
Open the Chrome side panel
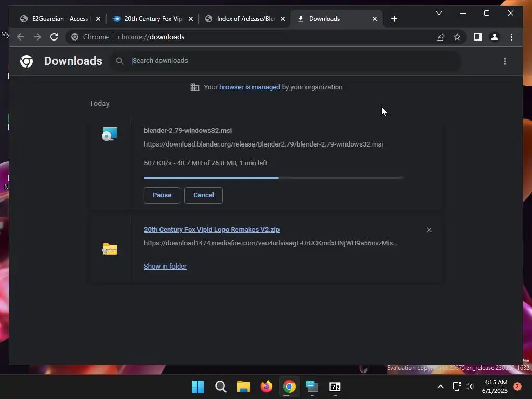point(478,37)
